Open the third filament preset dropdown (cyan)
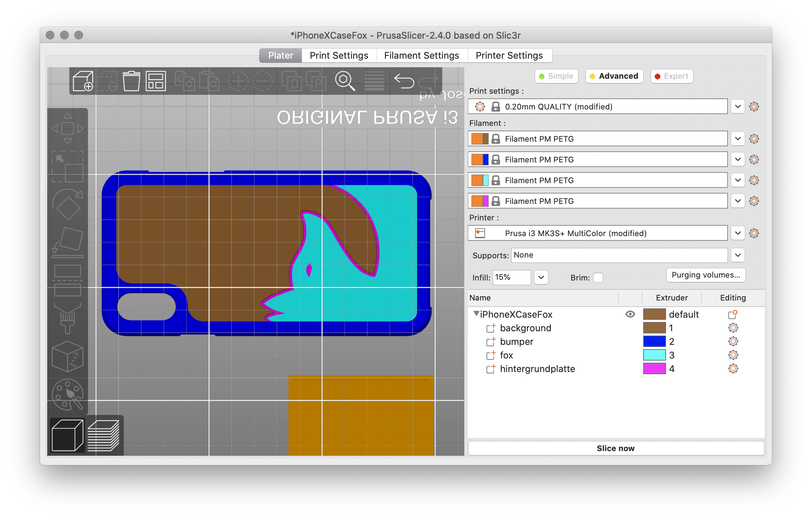Viewport: 812px width, 518px height. 738,180
